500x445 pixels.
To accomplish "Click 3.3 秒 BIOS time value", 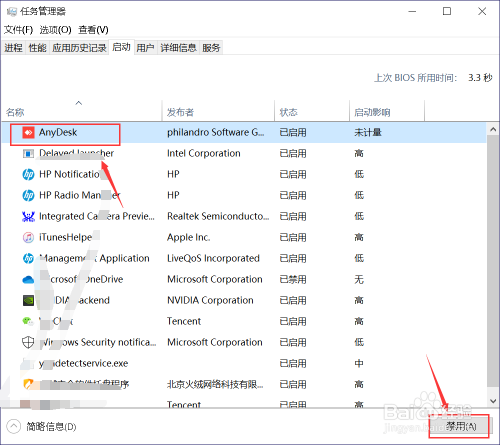I will (x=480, y=78).
